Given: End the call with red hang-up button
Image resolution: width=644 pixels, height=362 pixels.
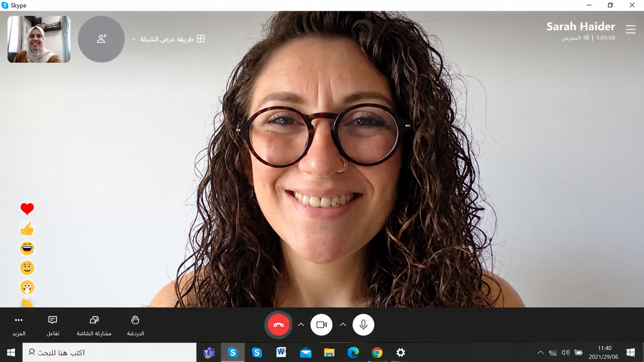Looking at the screenshot, I should pos(278,325).
